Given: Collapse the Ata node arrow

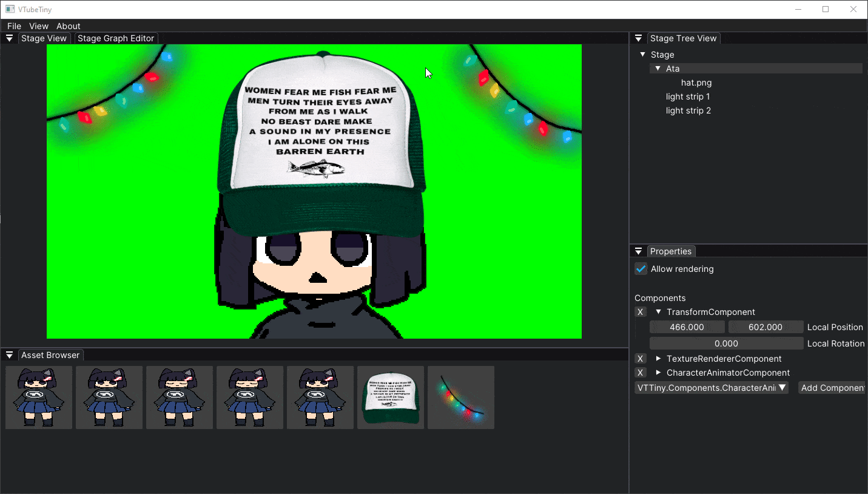Looking at the screenshot, I should tap(658, 69).
